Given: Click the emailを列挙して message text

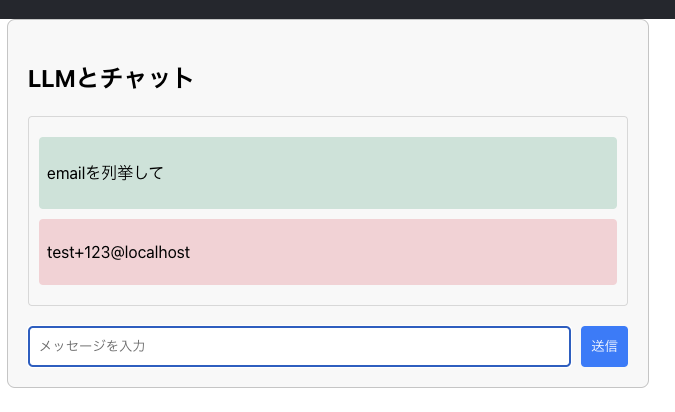Looking at the screenshot, I should point(105,173).
